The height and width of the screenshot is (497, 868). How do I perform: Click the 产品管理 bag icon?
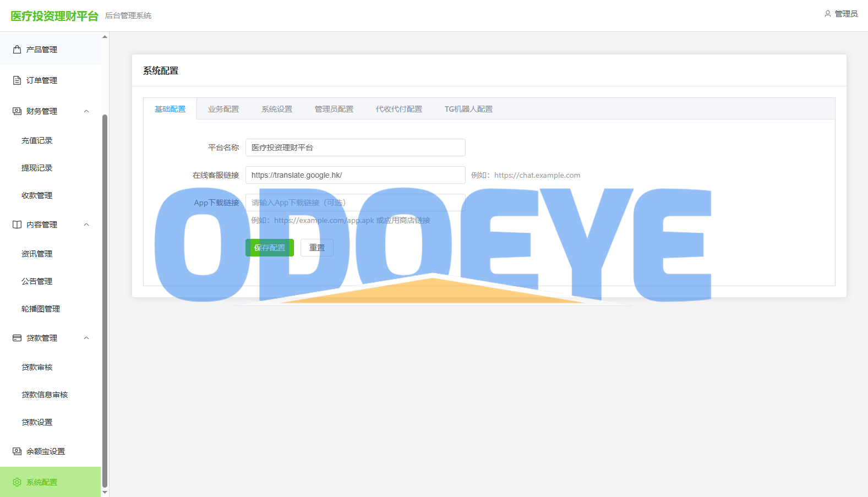pos(17,50)
